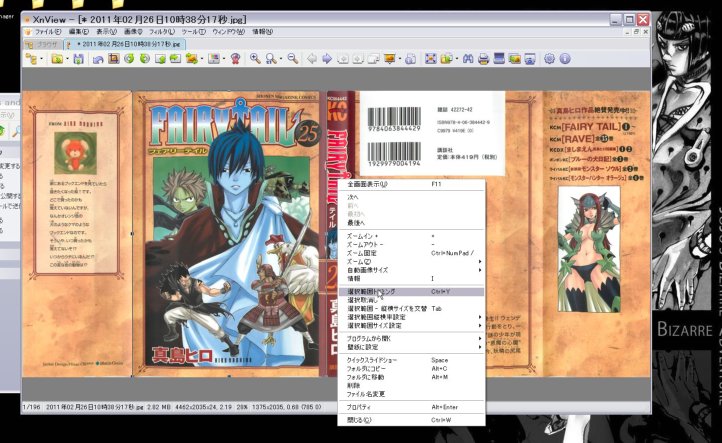Click status bar text 4462x2035x24
This screenshot has width=722, height=443.
194,407
